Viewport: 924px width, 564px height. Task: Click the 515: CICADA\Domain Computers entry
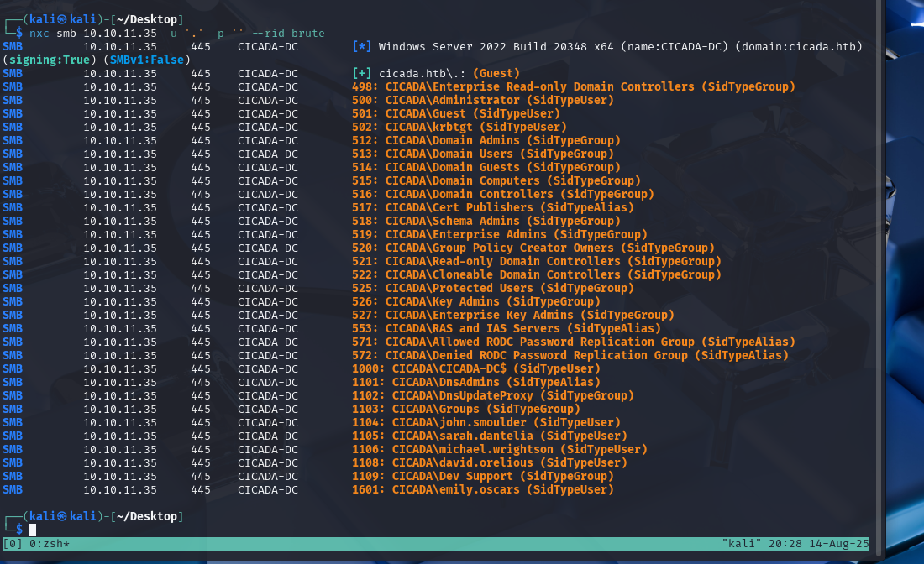pyautogui.click(x=496, y=180)
